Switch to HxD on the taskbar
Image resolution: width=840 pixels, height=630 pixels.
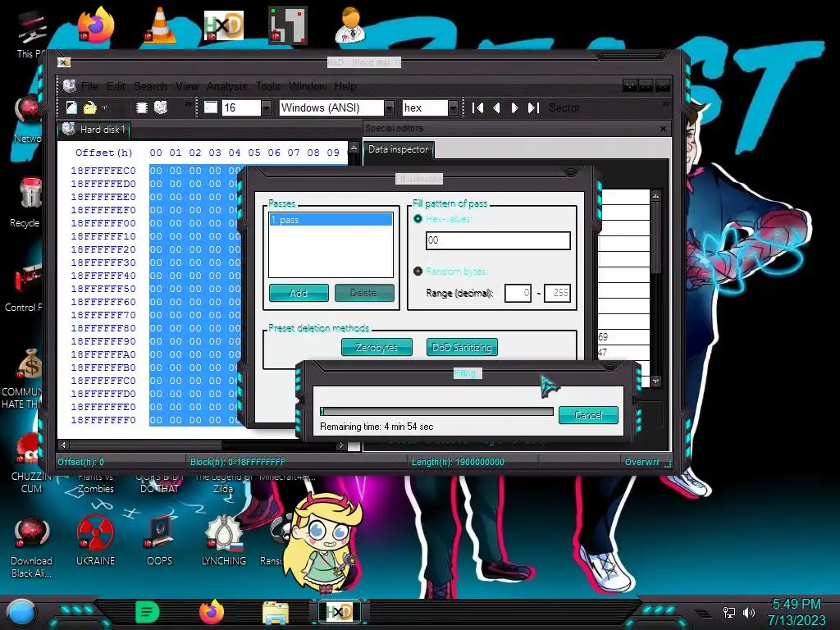[339, 612]
